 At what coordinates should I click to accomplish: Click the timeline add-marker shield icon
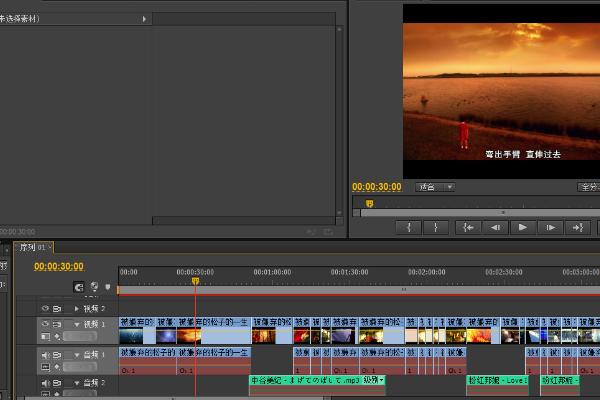108,287
